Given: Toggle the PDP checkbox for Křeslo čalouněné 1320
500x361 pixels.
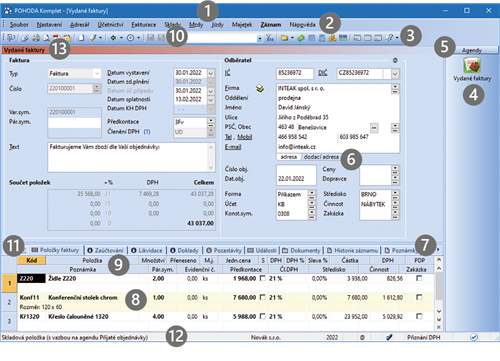Looking at the screenshot, I should pyautogui.click(x=419, y=316).
